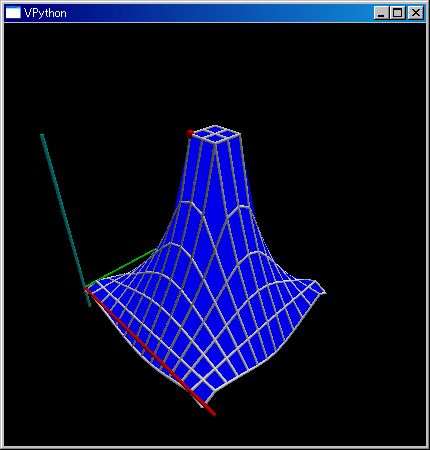
Task: Close the VPython window
Action: point(416,13)
